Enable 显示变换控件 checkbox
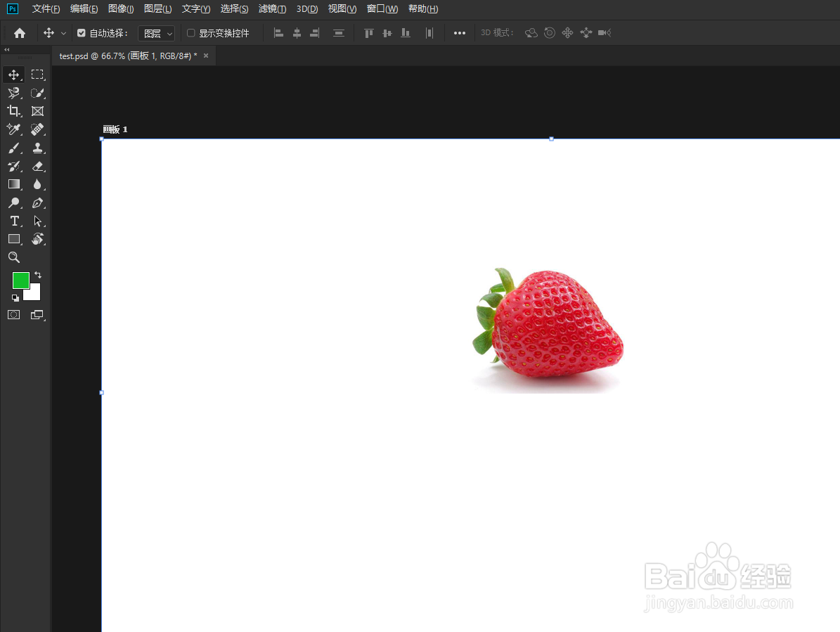840x632 pixels. tap(190, 33)
